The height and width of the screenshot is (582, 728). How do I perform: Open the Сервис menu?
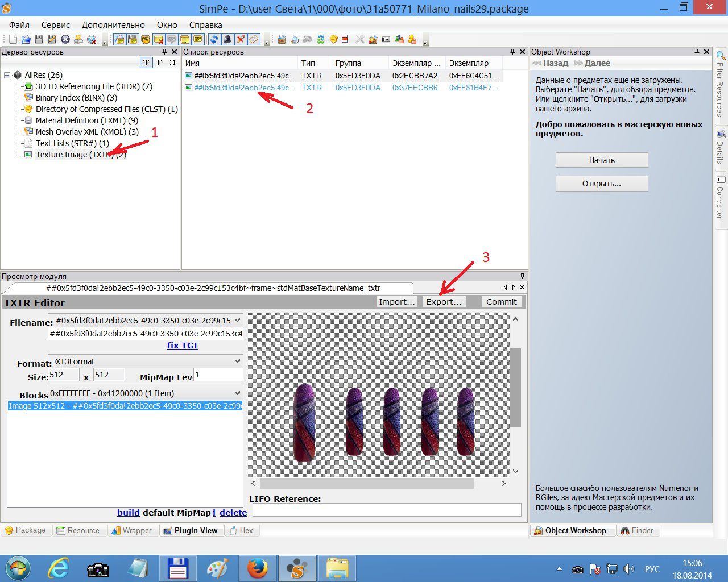[x=56, y=25]
